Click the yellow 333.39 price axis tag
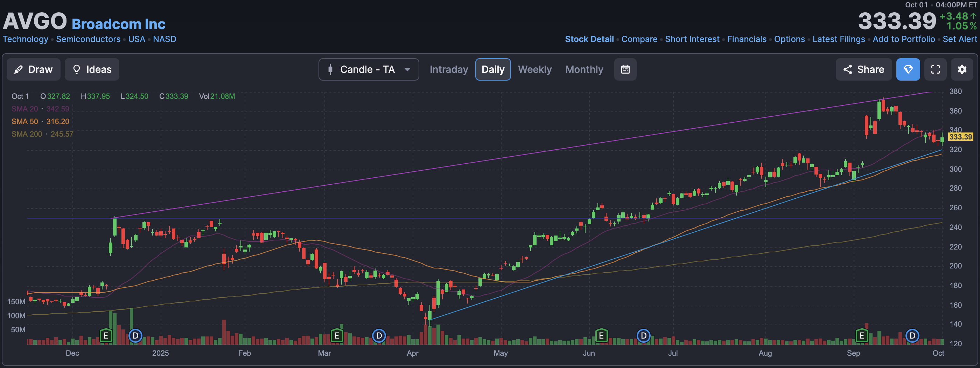Image resolution: width=980 pixels, height=368 pixels. tap(961, 137)
